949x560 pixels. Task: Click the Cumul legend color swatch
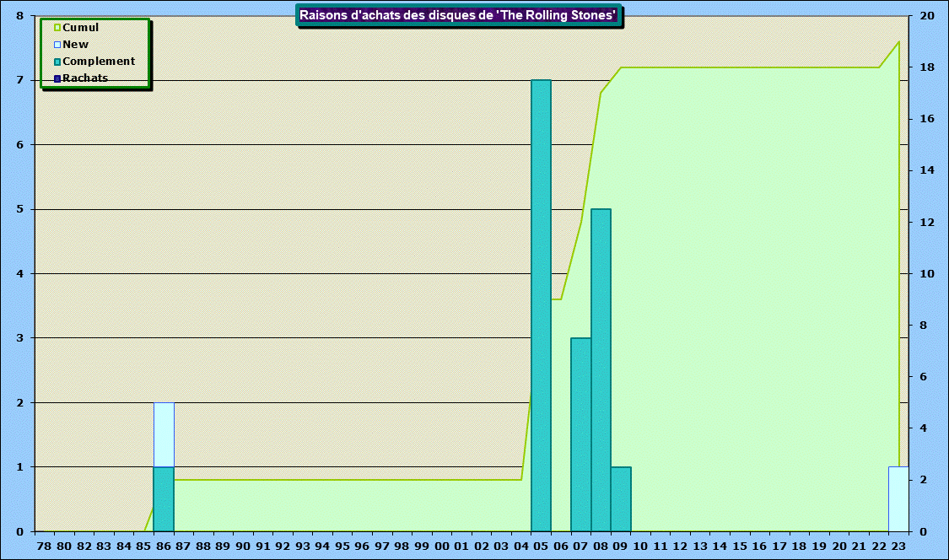[x=57, y=28]
